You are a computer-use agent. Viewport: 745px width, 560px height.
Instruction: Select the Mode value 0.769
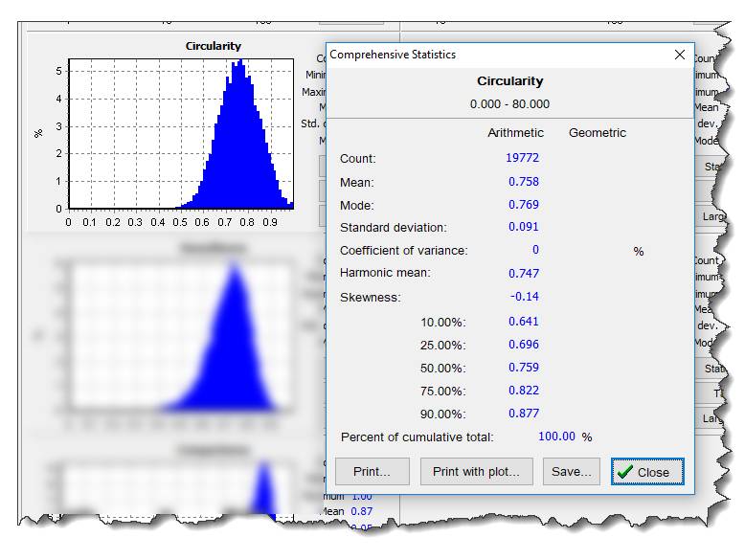click(524, 204)
